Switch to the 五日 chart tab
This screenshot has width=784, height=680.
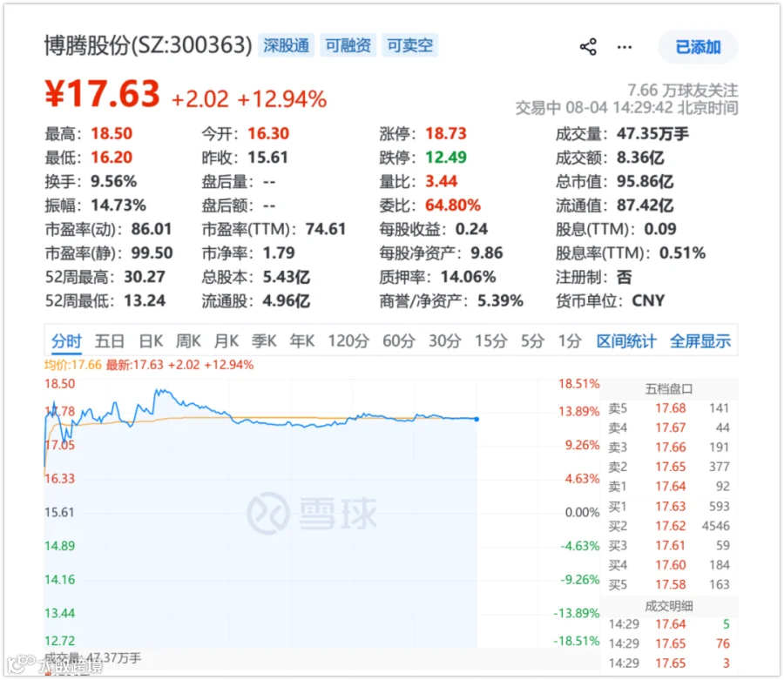110,341
